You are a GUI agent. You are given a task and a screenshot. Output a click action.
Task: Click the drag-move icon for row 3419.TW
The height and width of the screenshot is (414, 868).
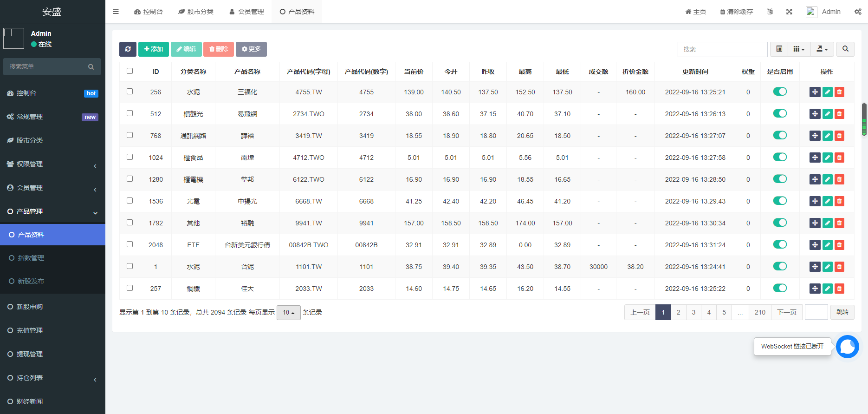point(815,136)
